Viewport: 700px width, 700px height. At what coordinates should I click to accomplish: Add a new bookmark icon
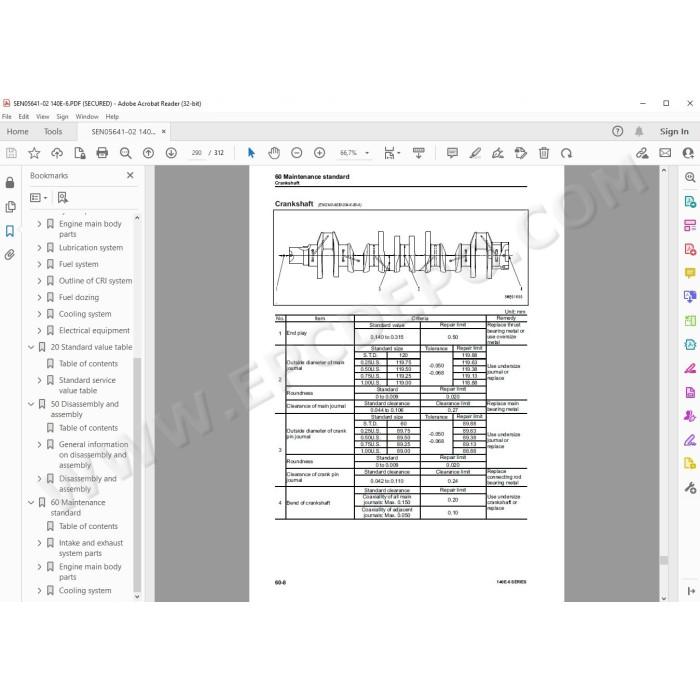click(62, 197)
